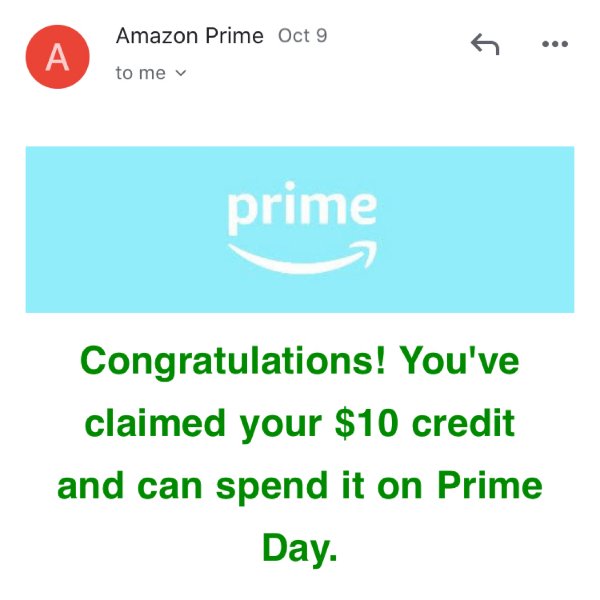Open the light blue prime banner image
600x600 pixels.
pyautogui.click(x=300, y=229)
